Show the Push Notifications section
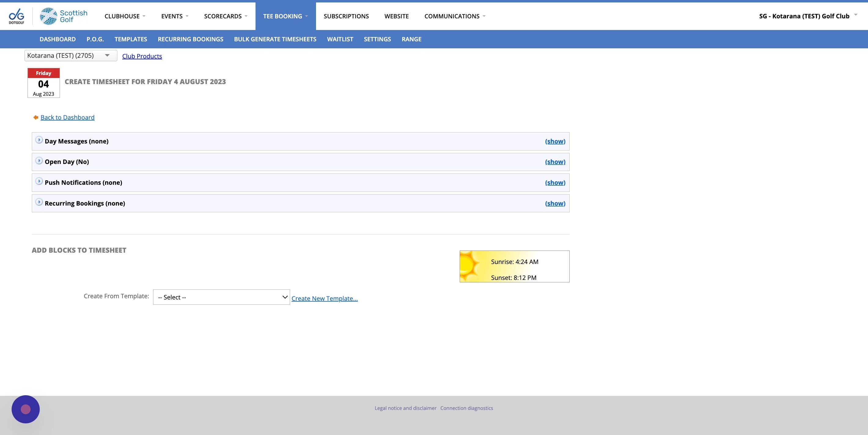The width and height of the screenshot is (868, 435). (555, 182)
